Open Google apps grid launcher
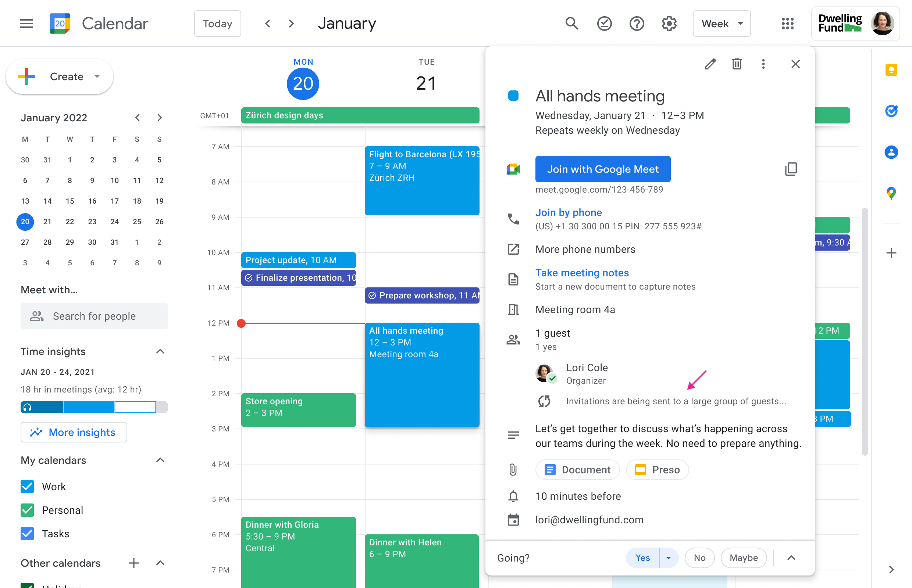912x588 pixels. pos(787,24)
